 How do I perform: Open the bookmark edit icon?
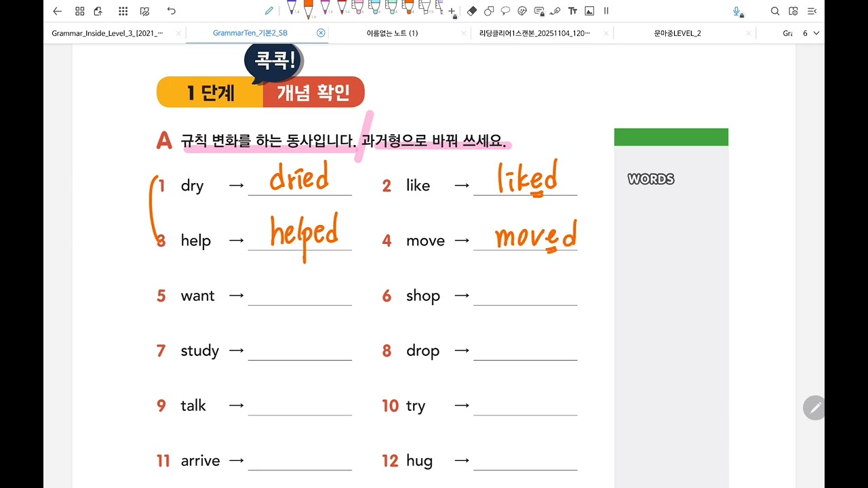point(144,11)
